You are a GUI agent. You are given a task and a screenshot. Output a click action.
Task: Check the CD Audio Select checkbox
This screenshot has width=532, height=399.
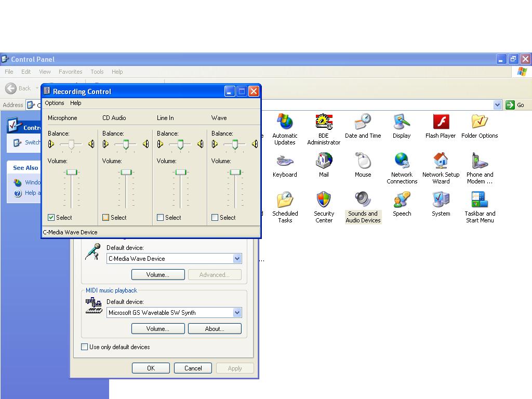point(106,218)
